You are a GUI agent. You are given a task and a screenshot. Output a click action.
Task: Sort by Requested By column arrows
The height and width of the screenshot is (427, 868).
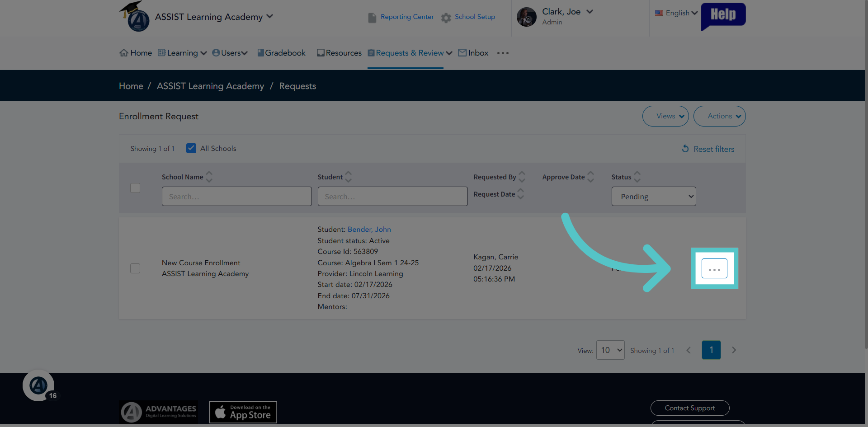(522, 177)
